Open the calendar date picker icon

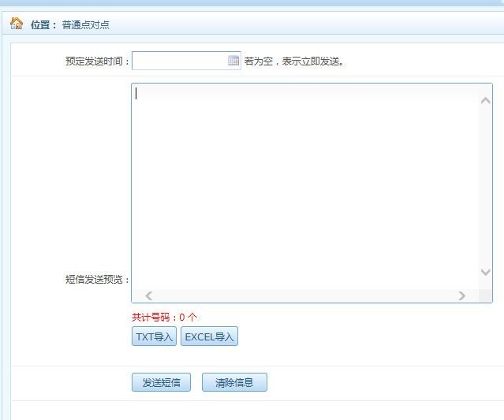233,61
